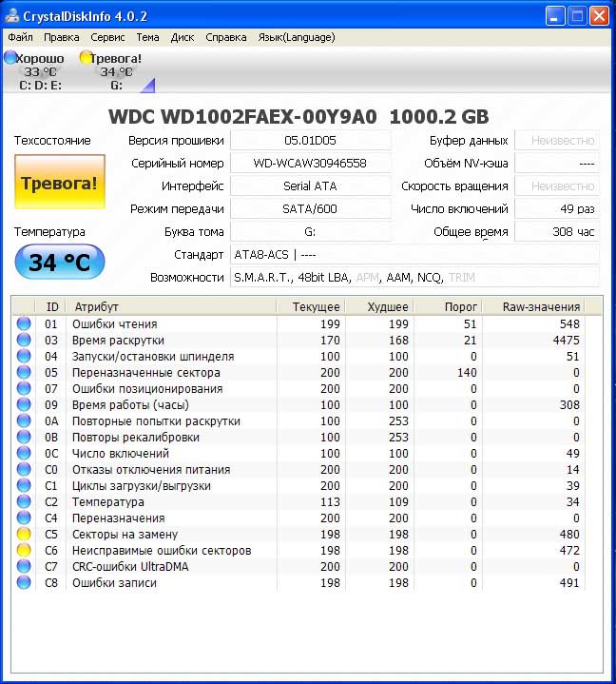Click the raw value 4475 for spin-up time
Image resolution: width=616 pixels, height=684 pixels.
[x=566, y=340]
